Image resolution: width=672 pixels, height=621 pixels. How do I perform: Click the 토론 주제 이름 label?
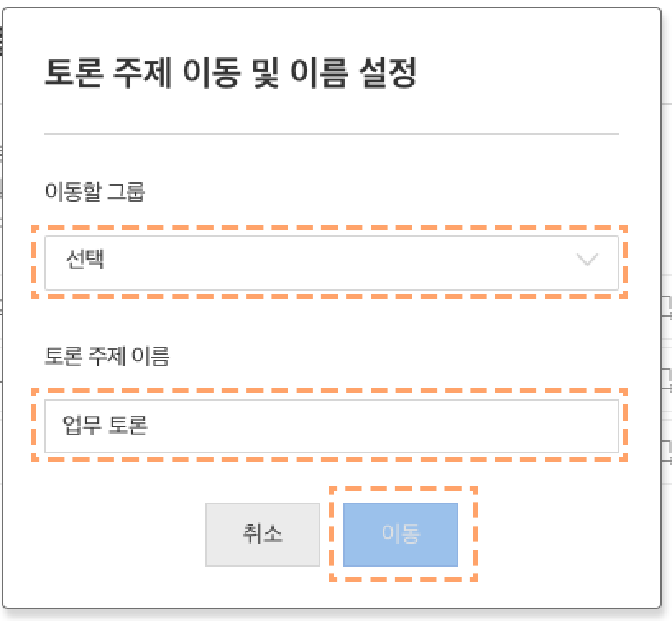point(107,356)
